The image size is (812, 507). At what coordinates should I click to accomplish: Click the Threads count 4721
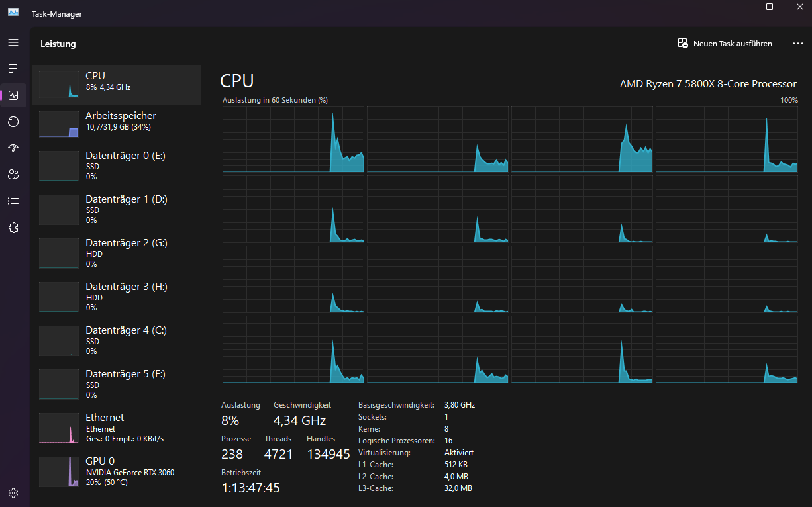[x=278, y=454]
